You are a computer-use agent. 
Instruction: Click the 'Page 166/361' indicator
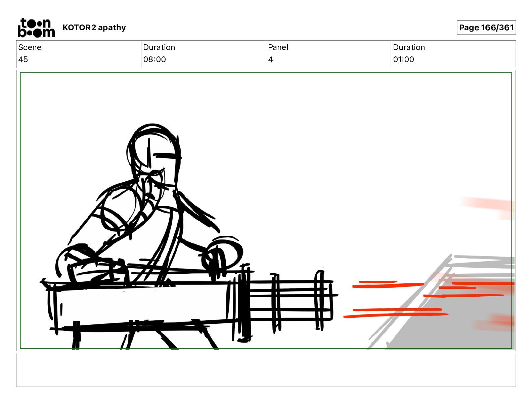[x=486, y=28]
